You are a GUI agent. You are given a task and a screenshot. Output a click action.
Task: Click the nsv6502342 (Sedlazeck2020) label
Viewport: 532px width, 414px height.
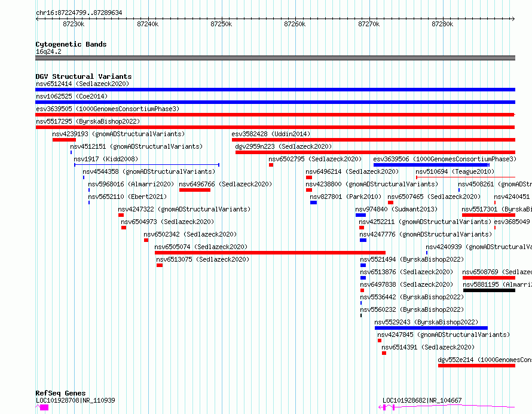[190, 234]
